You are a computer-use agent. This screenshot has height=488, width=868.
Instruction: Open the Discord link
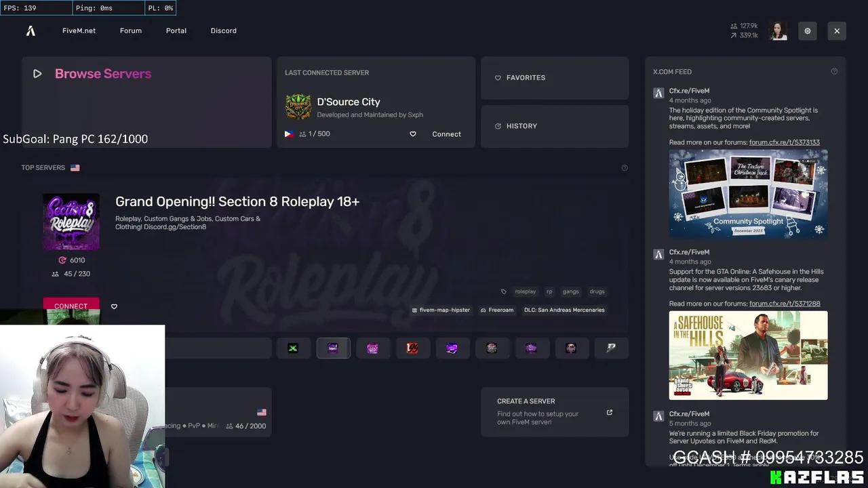[224, 30]
